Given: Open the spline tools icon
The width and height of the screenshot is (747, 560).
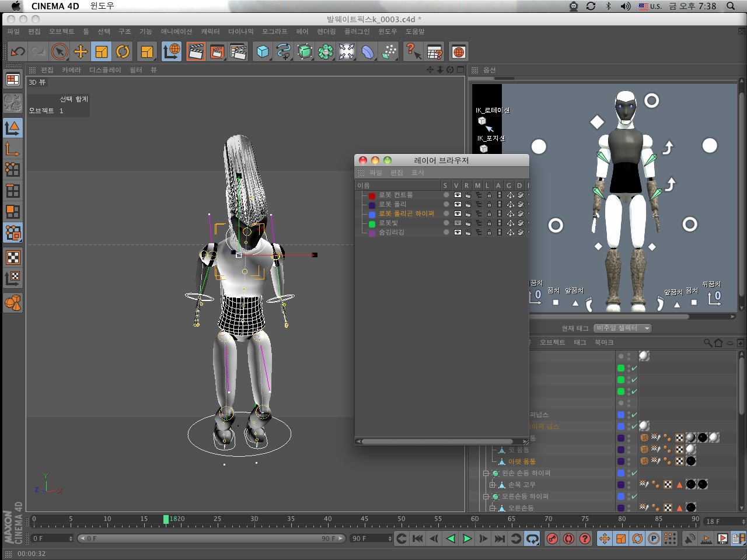Looking at the screenshot, I should [x=284, y=51].
